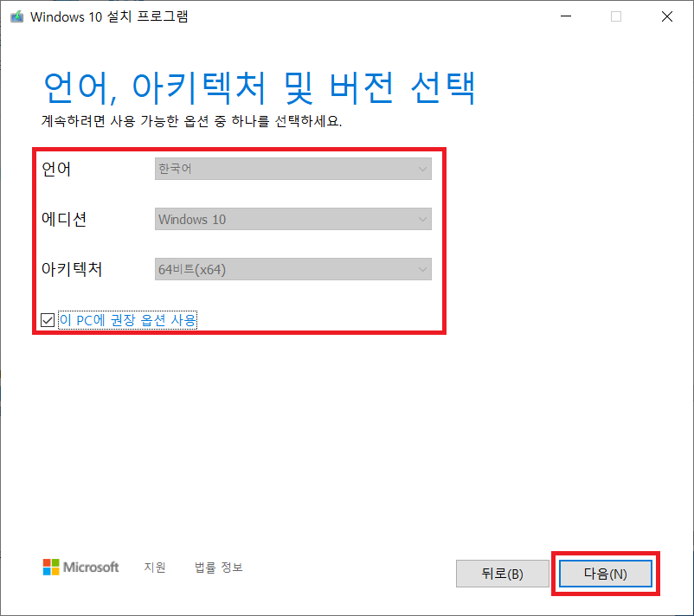The image size is (694, 616).
Task: Click the 다음(N) button
Action: coord(605,574)
